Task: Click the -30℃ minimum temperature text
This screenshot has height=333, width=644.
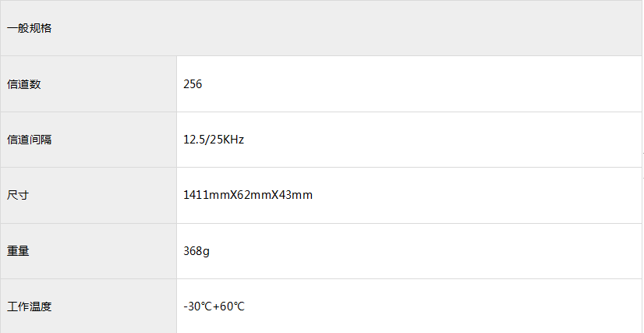Action: click(x=197, y=306)
